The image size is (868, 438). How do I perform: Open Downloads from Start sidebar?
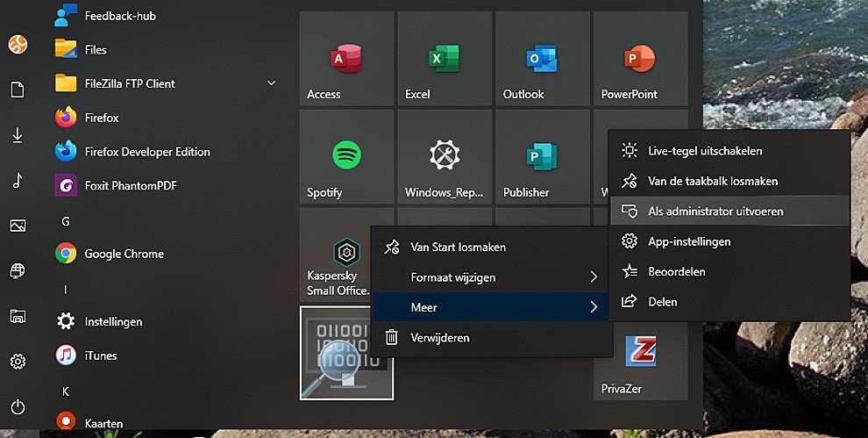coord(18,134)
